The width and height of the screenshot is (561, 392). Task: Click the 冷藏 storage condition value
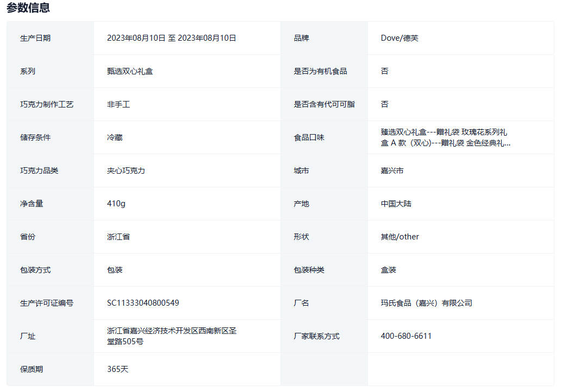tap(115, 137)
